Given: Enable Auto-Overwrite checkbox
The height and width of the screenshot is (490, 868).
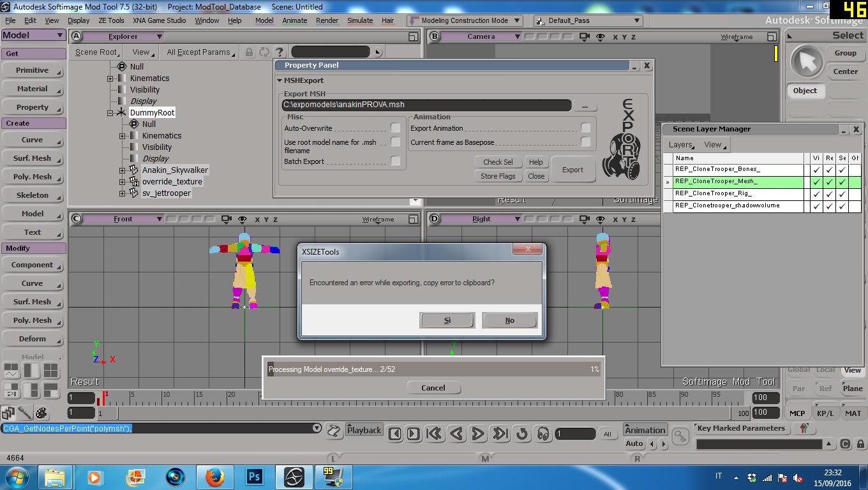Looking at the screenshot, I should pyautogui.click(x=396, y=128).
